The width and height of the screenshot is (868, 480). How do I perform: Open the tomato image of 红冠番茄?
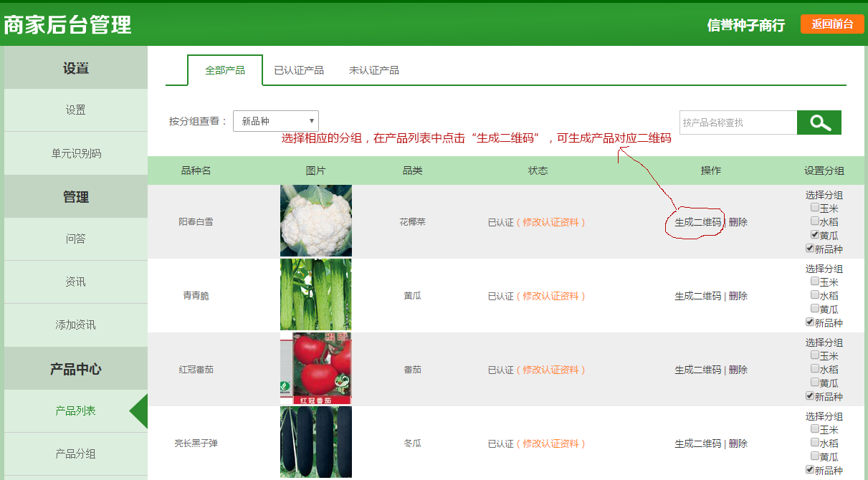coord(316,368)
